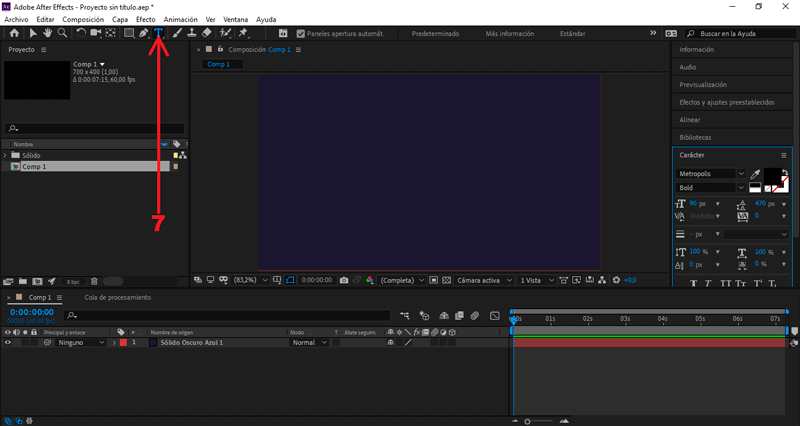Viewport: 800px width, 426px height.
Task: Switch to Cola de procesamiento tab
Action: 118,297
